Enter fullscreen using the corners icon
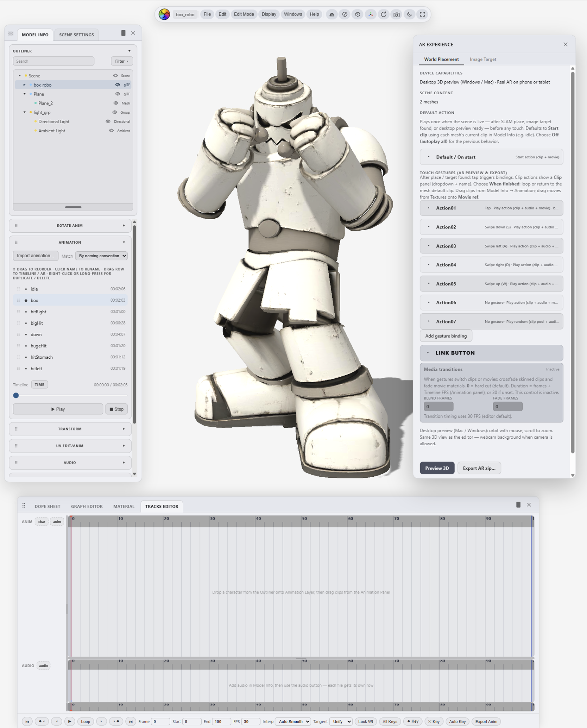Viewport: 587px width, 728px height. pyautogui.click(x=422, y=14)
